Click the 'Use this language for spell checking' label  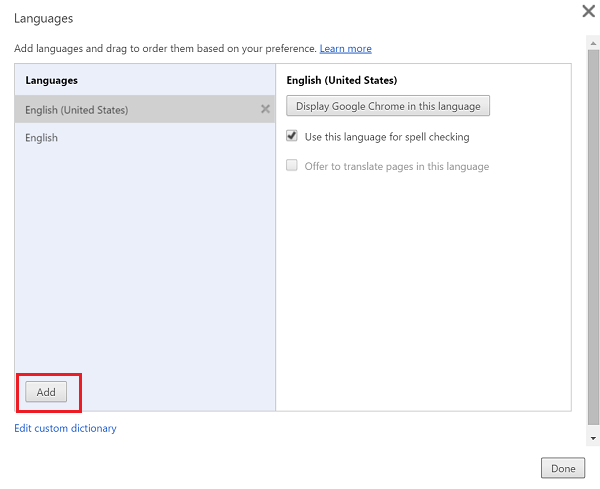(387, 137)
